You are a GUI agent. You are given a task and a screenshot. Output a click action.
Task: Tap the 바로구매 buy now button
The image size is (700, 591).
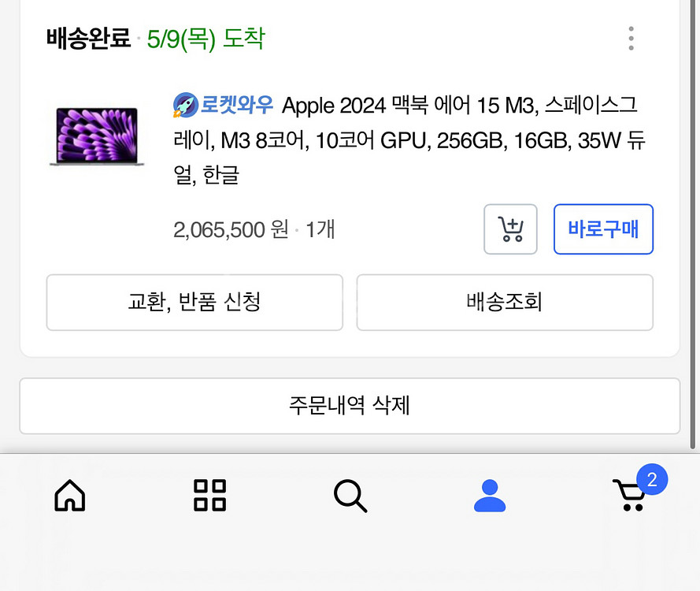pyautogui.click(x=603, y=229)
